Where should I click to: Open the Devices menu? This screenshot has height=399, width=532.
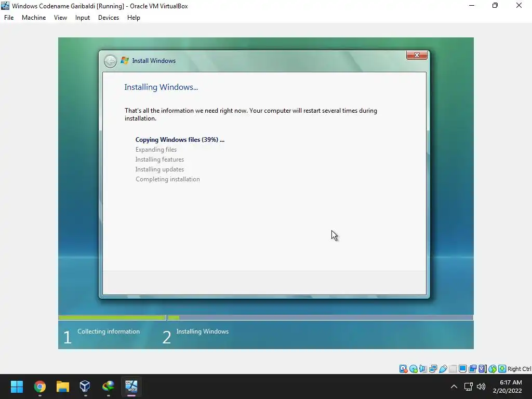109,18
